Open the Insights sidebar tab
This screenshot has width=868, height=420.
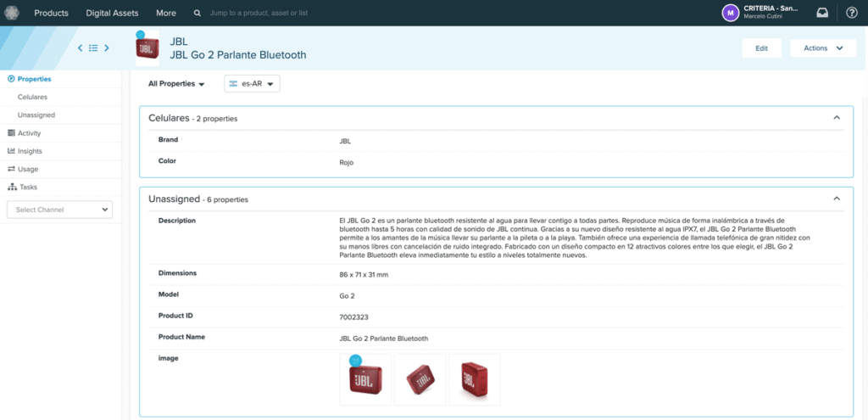coord(30,151)
